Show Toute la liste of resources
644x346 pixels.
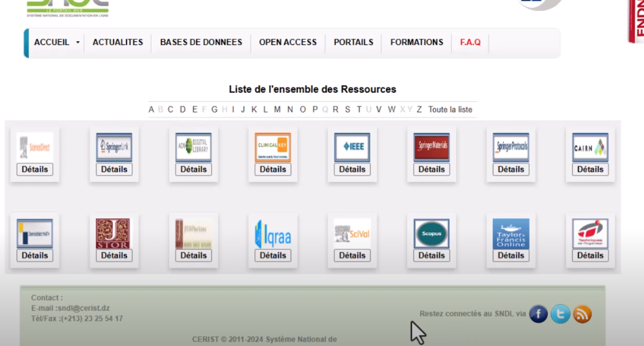point(450,110)
